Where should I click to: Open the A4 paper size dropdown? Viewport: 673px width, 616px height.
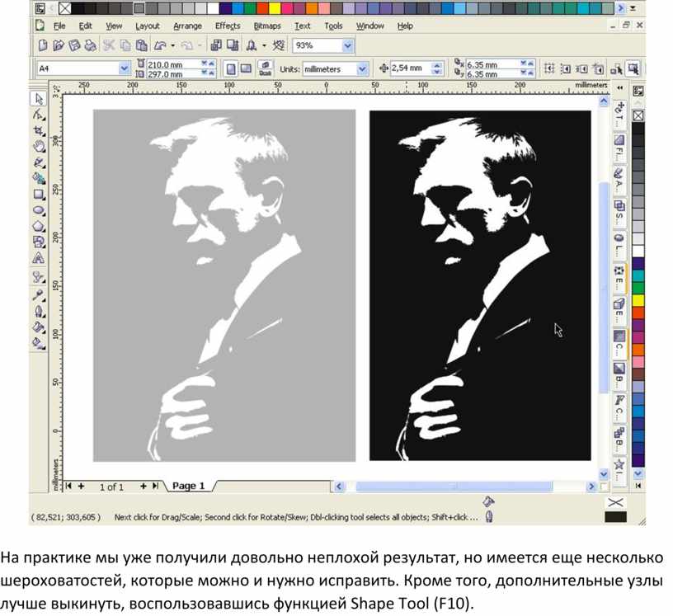pyautogui.click(x=124, y=68)
